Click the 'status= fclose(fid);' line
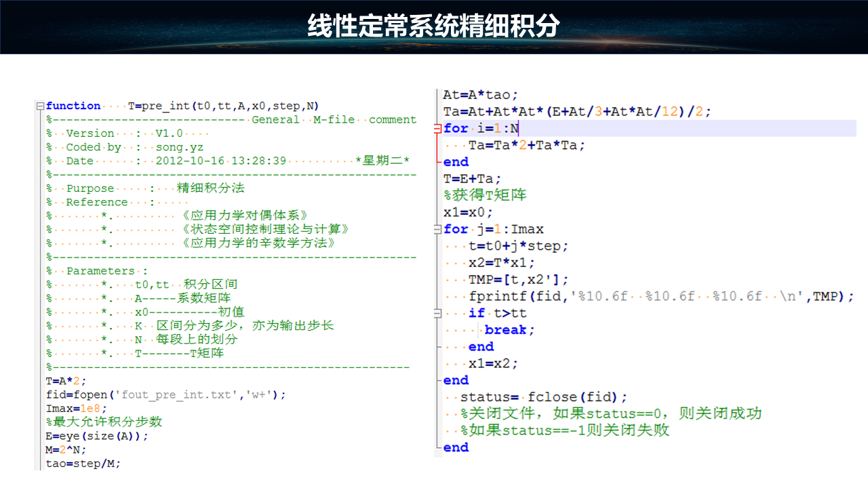 pos(544,397)
